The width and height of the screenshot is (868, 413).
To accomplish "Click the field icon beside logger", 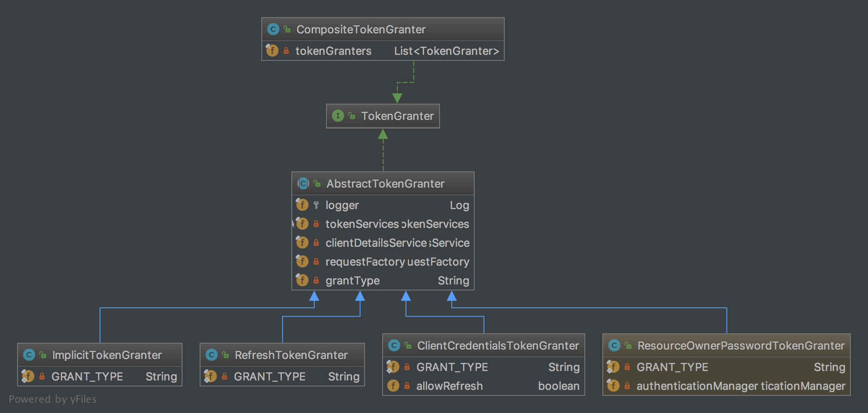I will 302,205.
